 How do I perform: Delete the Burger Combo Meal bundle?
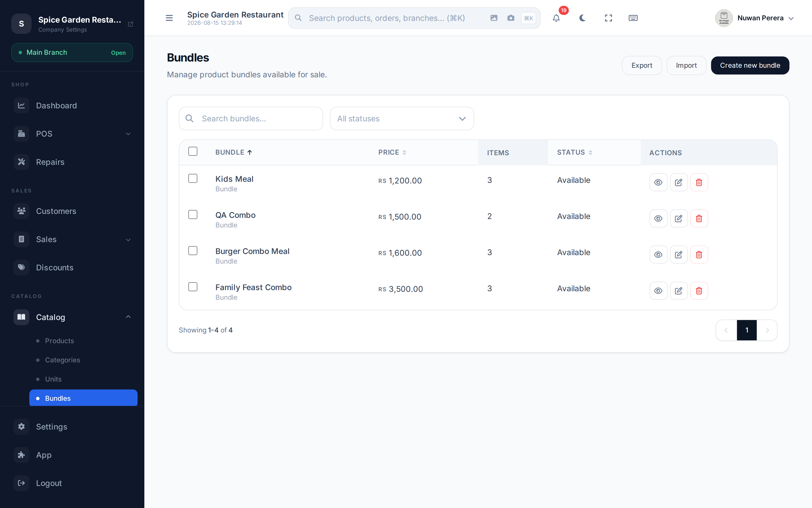click(x=699, y=254)
